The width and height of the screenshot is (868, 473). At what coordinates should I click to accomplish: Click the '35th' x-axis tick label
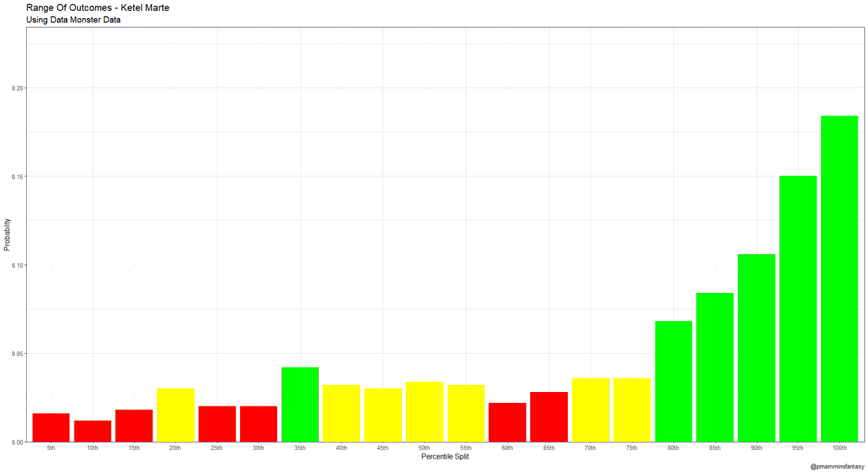pyautogui.click(x=300, y=448)
